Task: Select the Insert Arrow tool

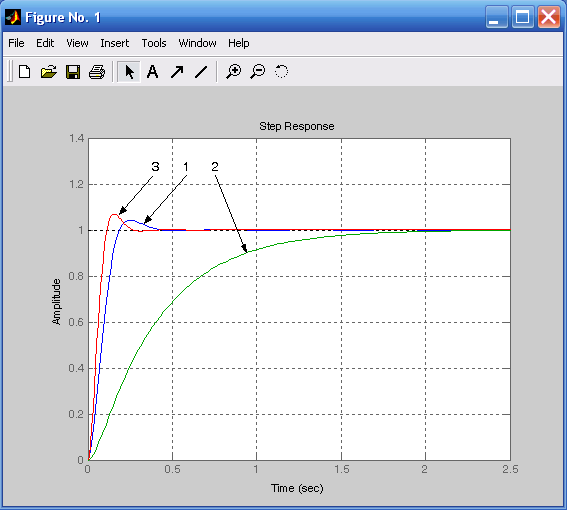Action: [x=177, y=72]
